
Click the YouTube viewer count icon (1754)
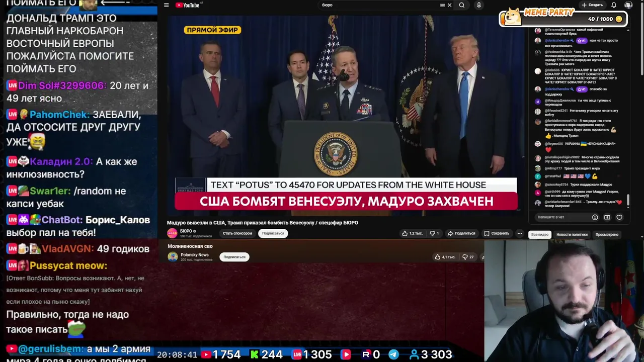(x=206, y=354)
